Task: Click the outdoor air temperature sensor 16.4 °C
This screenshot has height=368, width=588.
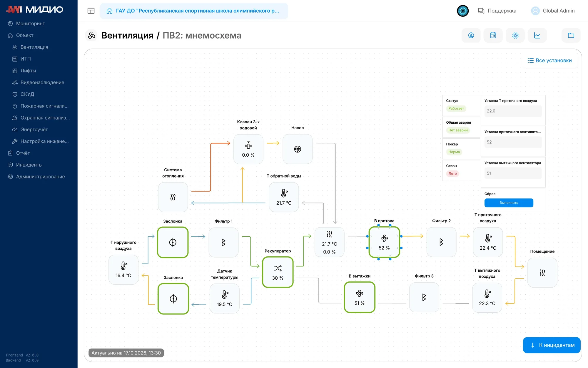Action: tap(123, 270)
